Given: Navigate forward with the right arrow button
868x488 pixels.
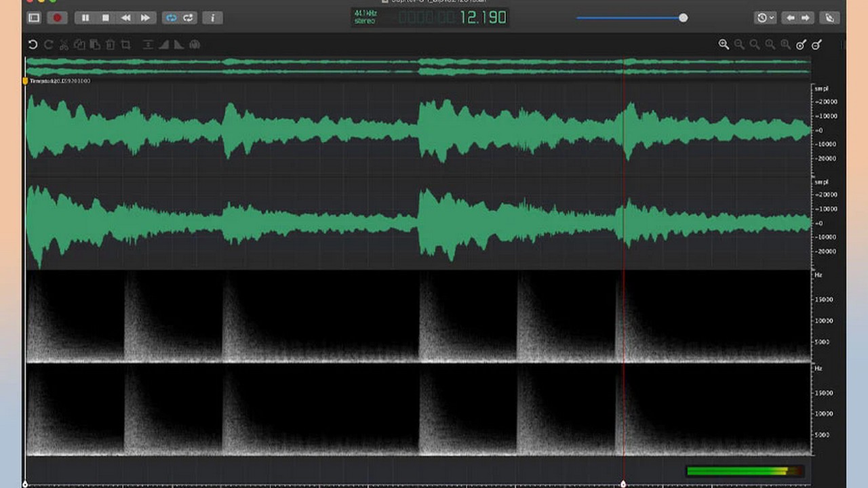Looking at the screenshot, I should [806, 18].
